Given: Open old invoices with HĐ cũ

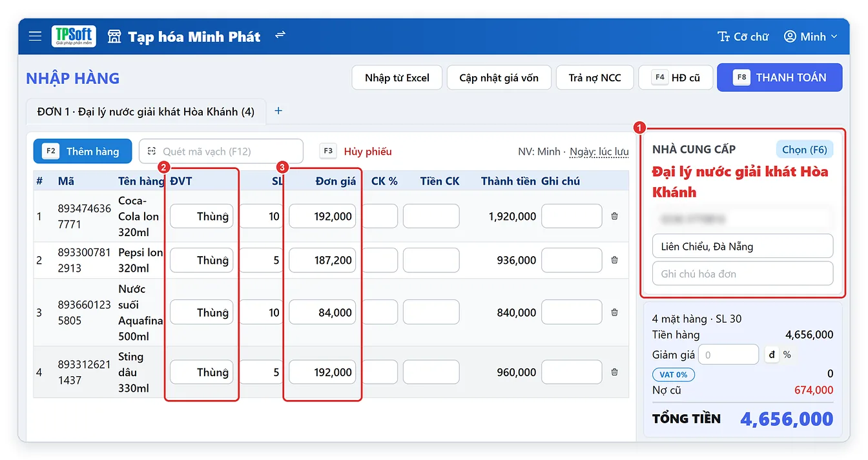Looking at the screenshot, I should pyautogui.click(x=676, y=77).
